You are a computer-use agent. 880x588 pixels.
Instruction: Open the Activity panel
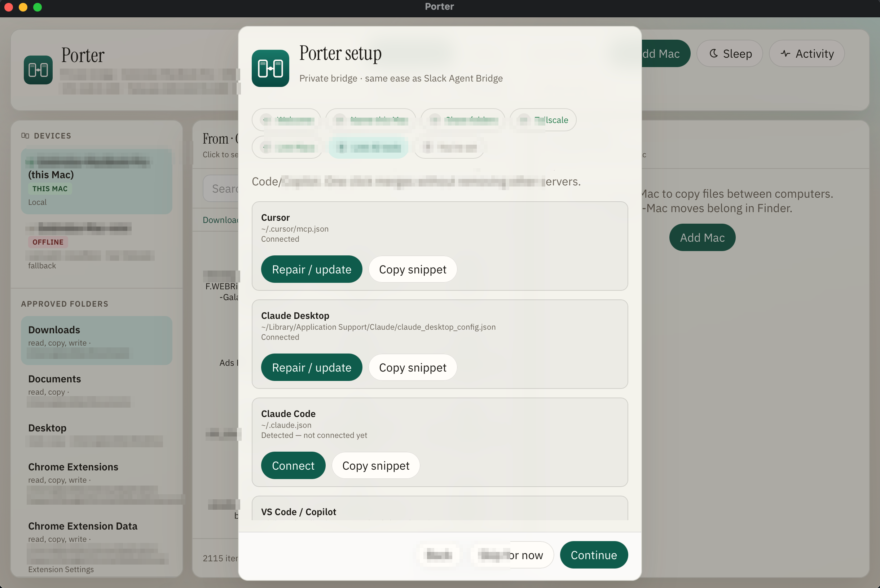tap(806, 54)
